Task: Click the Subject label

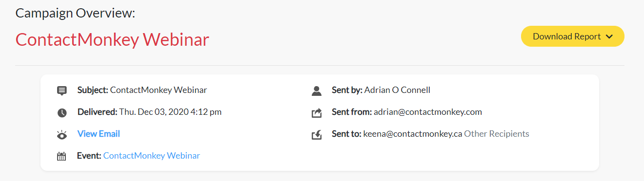Action: click(93, 90)
